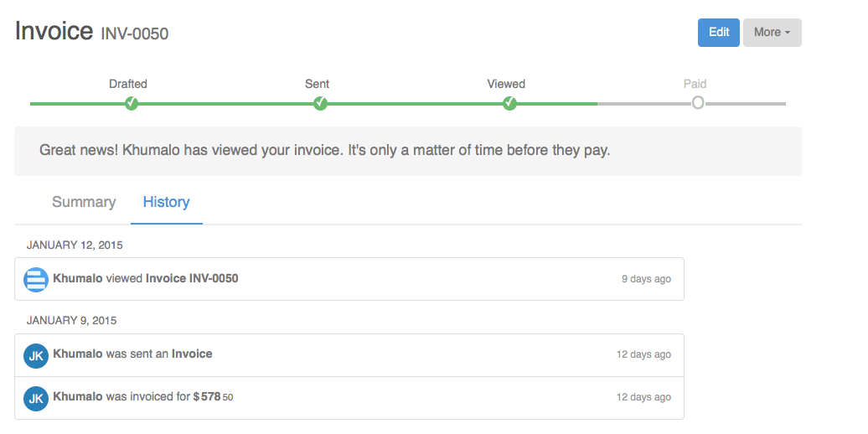
Task: Click the '9 days ago' timestamp
Action: (x=646, y=279)
